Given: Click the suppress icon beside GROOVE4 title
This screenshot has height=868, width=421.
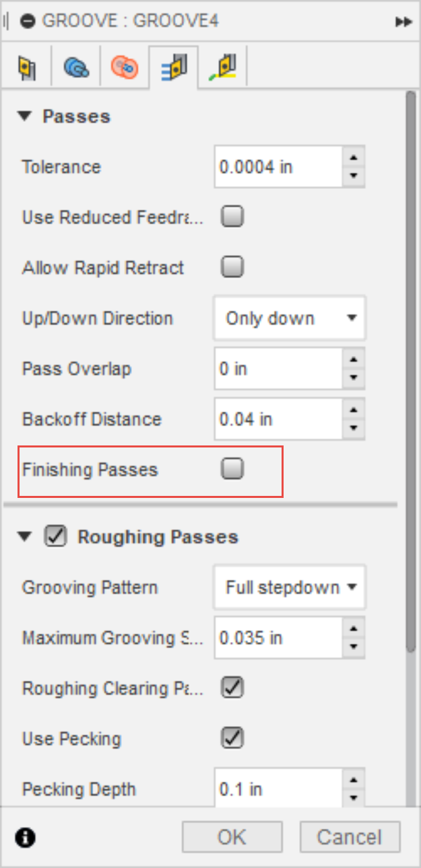Looking at the screenshot, I should (x=27, y=20).
